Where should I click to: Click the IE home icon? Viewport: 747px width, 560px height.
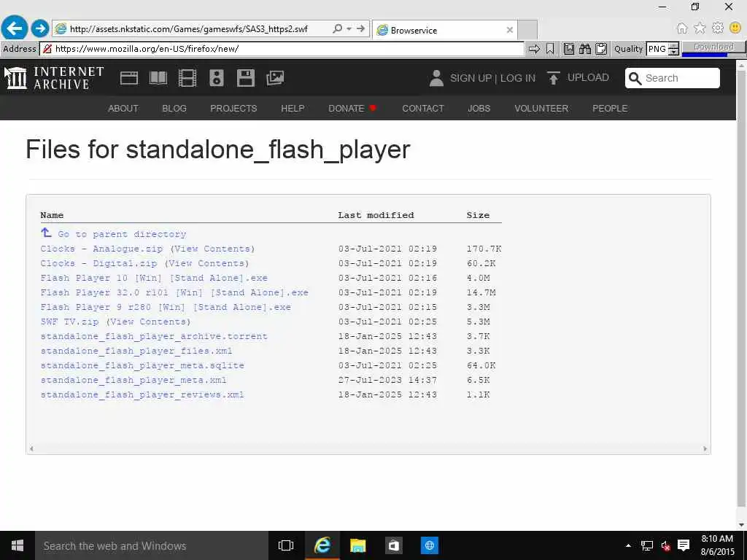682,28
